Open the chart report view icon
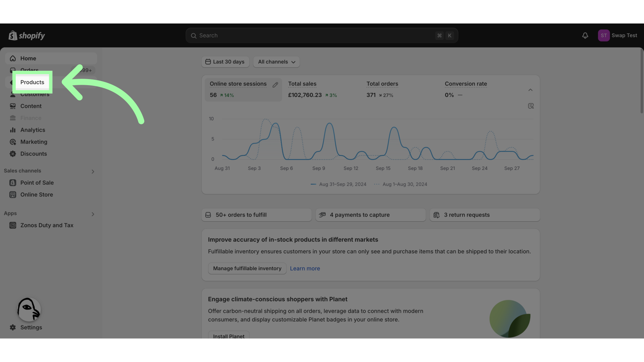Image resolution: width=644 pixels, height=362 pixels. point(531,106)
